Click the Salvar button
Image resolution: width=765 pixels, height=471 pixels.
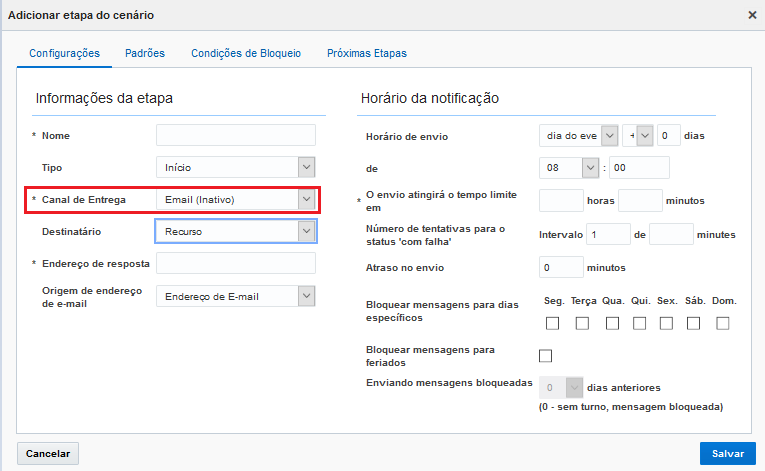727,453
